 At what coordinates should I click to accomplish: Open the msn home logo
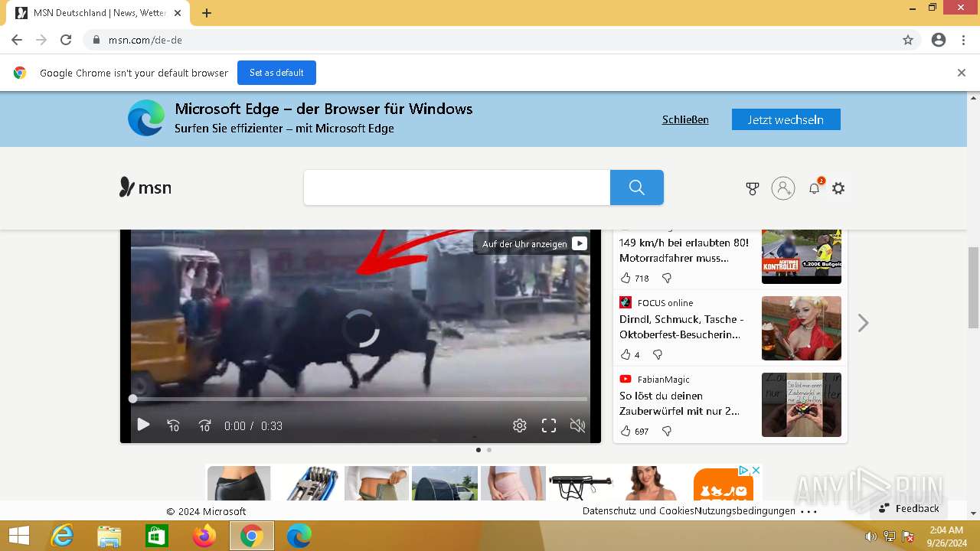click(x=145, y=187)
